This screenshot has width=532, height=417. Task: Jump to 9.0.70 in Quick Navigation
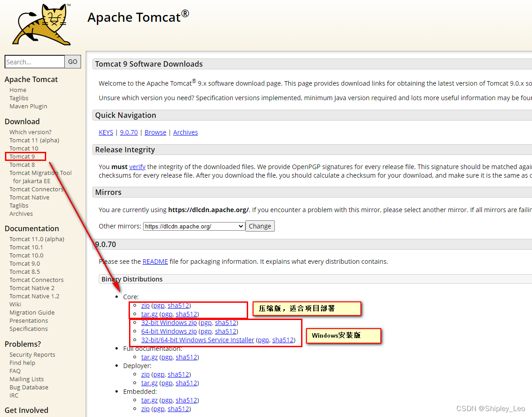tap(129, 132)
